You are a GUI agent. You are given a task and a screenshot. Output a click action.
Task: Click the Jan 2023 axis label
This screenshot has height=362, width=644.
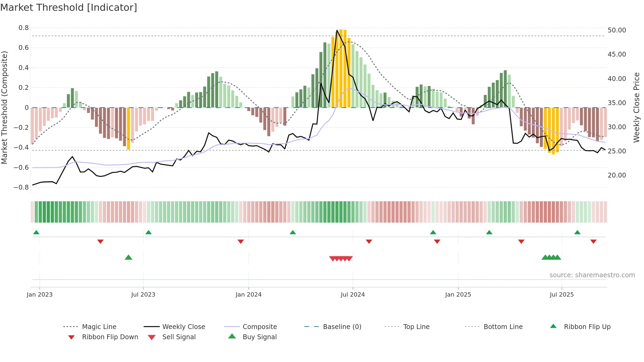coord(40,294)
